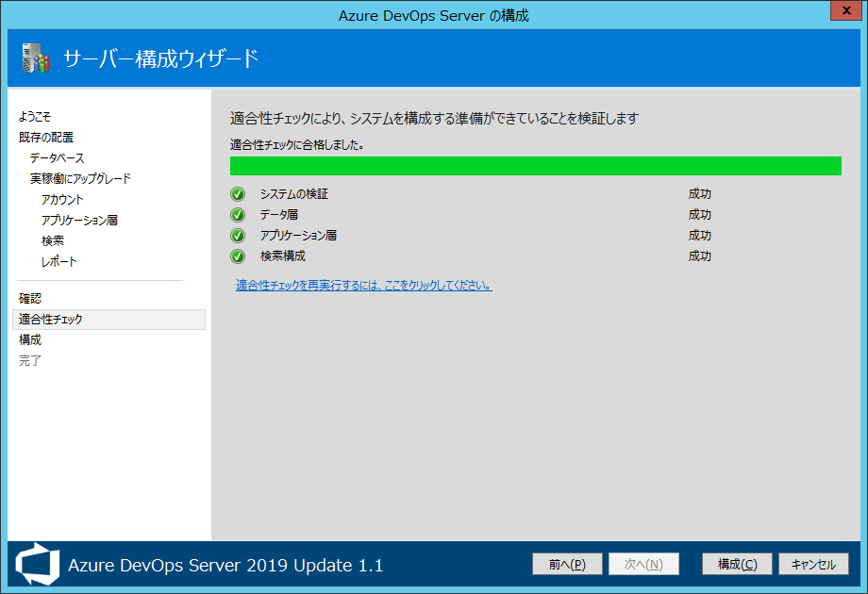Select ようこそ step in sidebar

[x=34, y=117]
